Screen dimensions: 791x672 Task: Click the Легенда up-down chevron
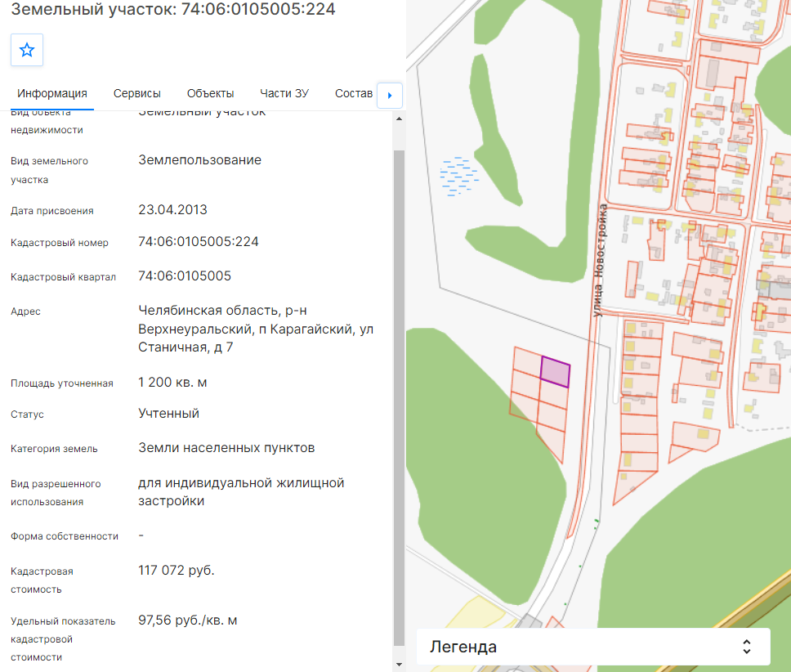747,647
